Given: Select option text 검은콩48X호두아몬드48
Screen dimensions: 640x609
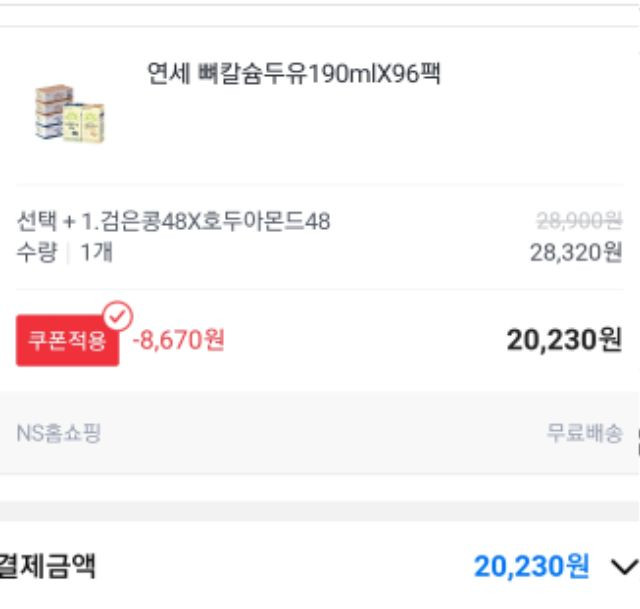Looking at the screenshot, I should 215,222.
